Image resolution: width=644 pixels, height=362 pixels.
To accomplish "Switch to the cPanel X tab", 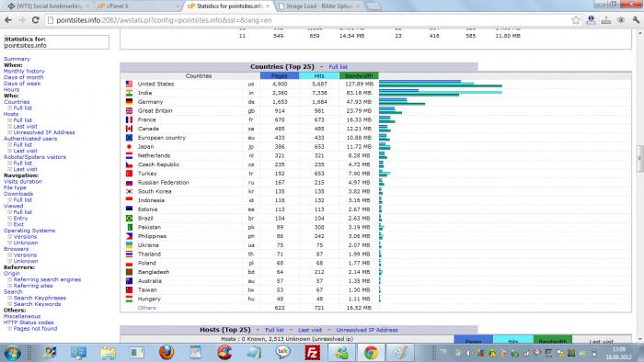I will click(x=135, y=6).
